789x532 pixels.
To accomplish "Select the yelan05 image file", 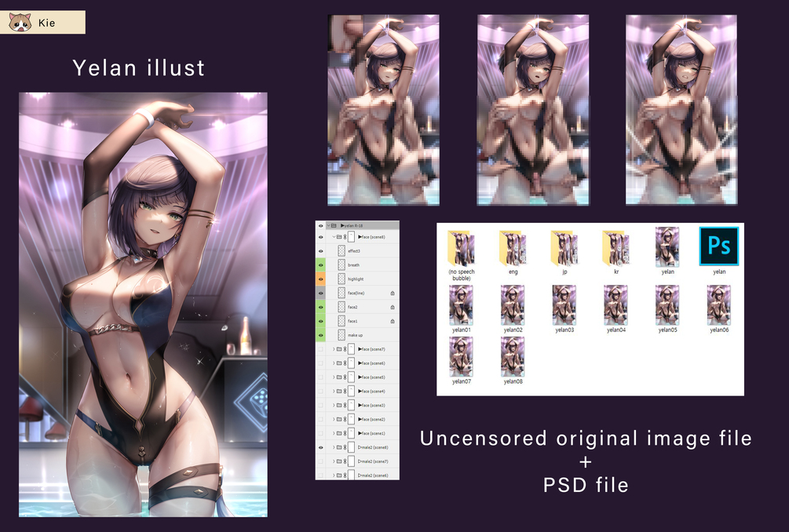I will (x=667, y=308).
